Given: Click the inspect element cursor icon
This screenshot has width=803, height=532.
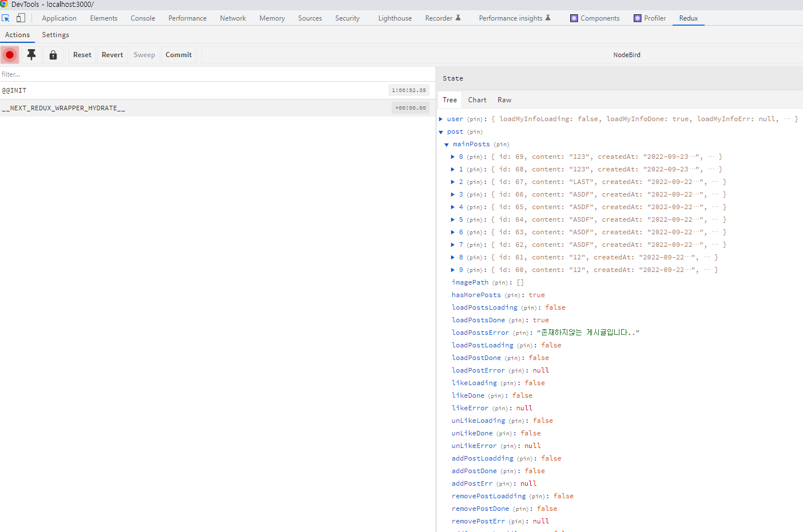Looking at the screenshot, I should click(6, 18).
